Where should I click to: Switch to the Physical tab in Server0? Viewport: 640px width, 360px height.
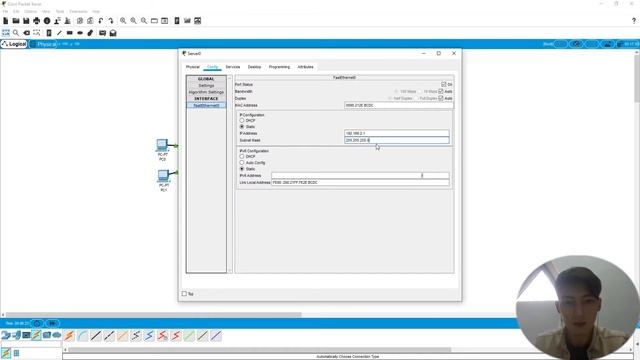click(x=193, y=67)
